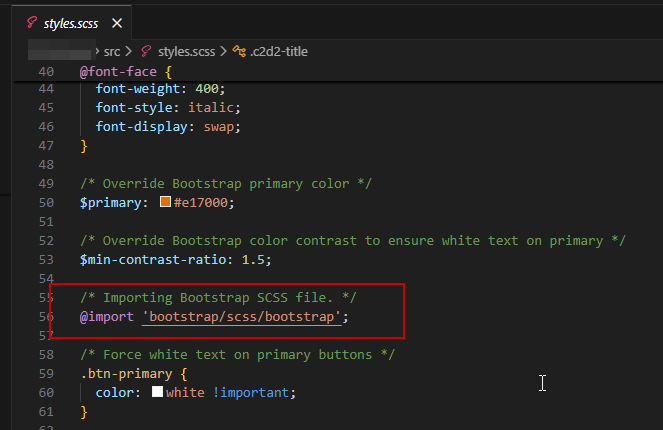Open the styles.scss breadcrumb dropdown
This screenshot has width=663, height=430.
pos(187,49)
